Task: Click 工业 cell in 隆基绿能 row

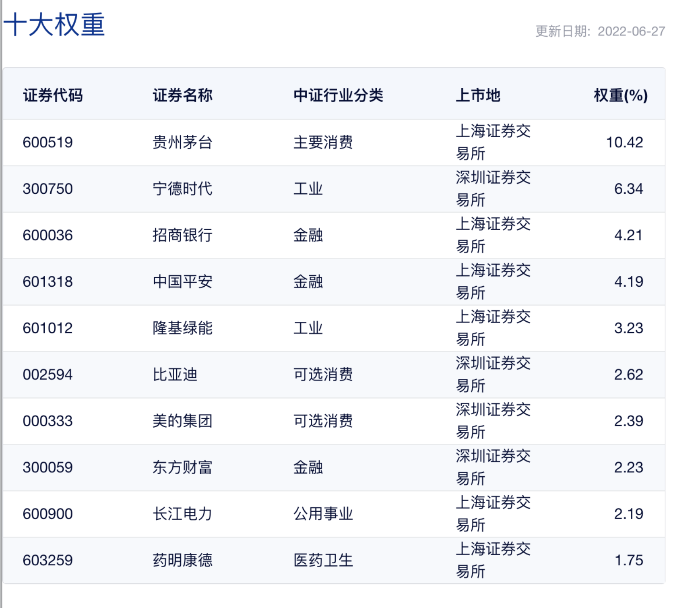Action: pyautogui.click(x=308, y=328)
